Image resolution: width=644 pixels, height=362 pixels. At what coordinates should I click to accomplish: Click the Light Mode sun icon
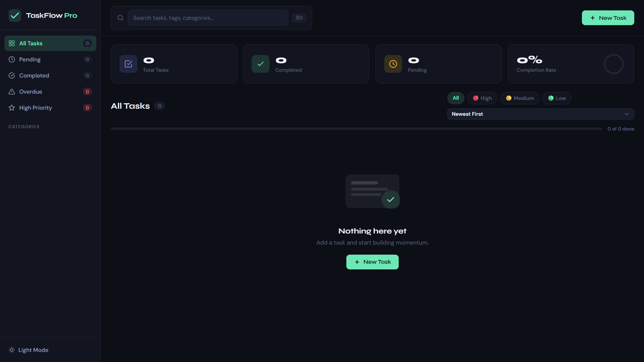pos(12,350)
